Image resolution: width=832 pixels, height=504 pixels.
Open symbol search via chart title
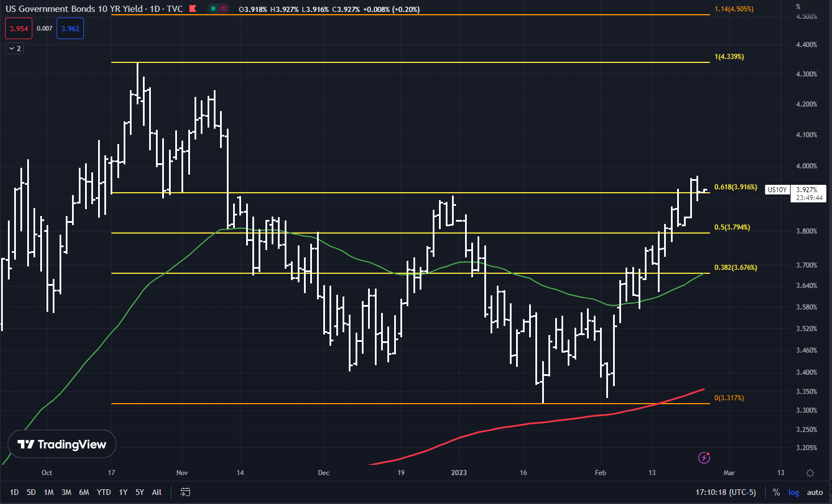click(x=74, y=9)
